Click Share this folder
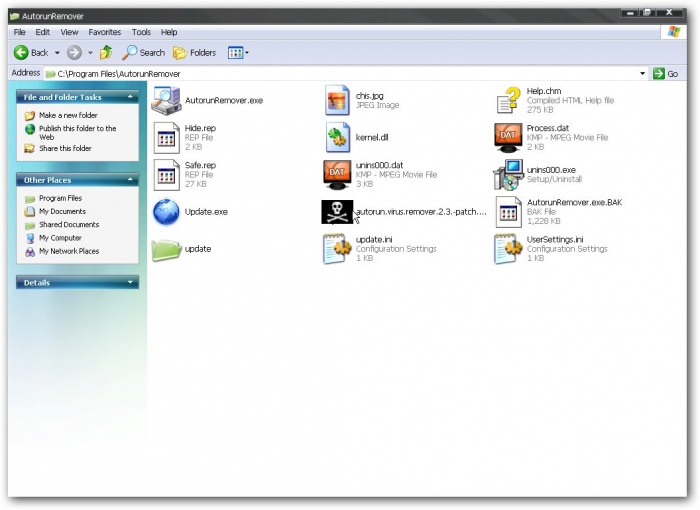The width and height of the screenshot is (700, 510). pyautogui.click(x=65, y=148)
